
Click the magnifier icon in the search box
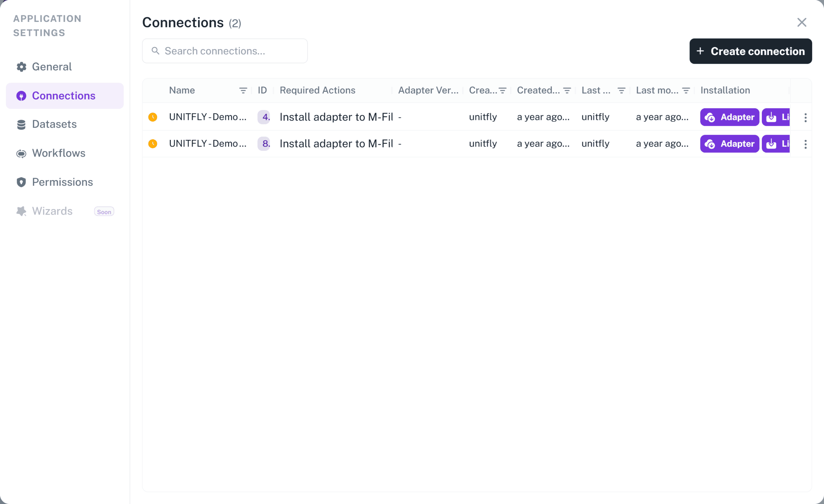[x=155, y=51]
